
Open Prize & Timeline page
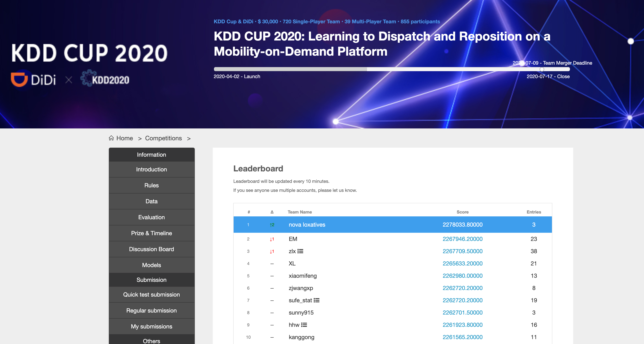coord(152,233)
